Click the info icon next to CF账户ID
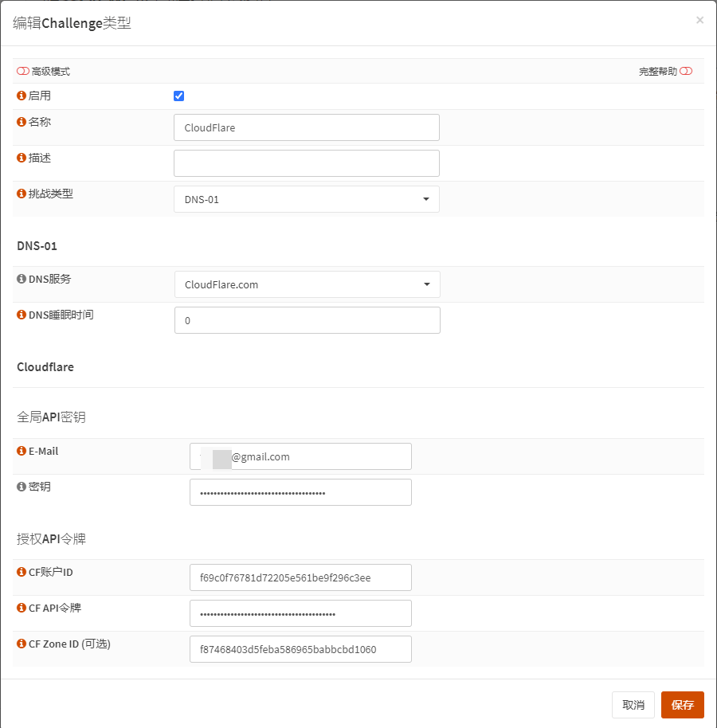Image resolution: width=717 pixels, height=728 pixels. (22, 572)
